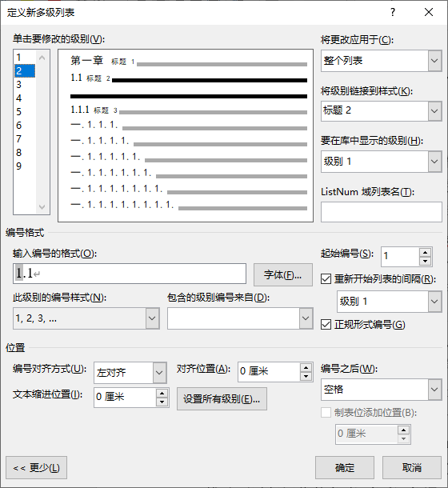Click inside the ListNum 域列表名 text field
Image resolution: width=448 pixels, height=488 pixels.
coord(381,212)
